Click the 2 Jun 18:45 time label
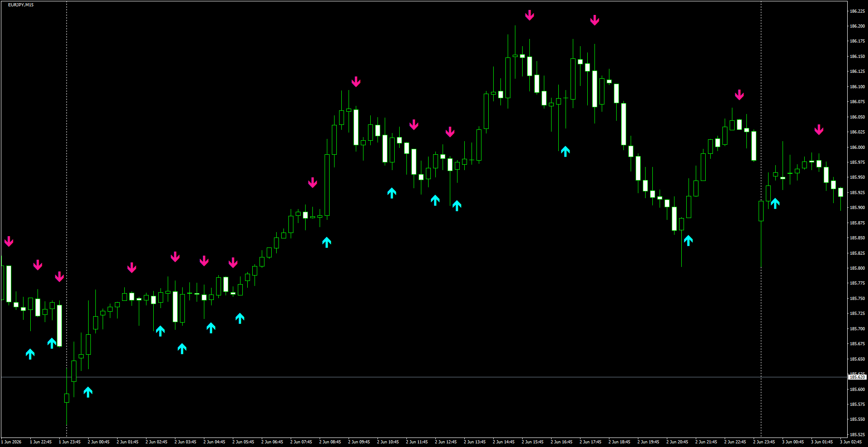 pos(619,442)
